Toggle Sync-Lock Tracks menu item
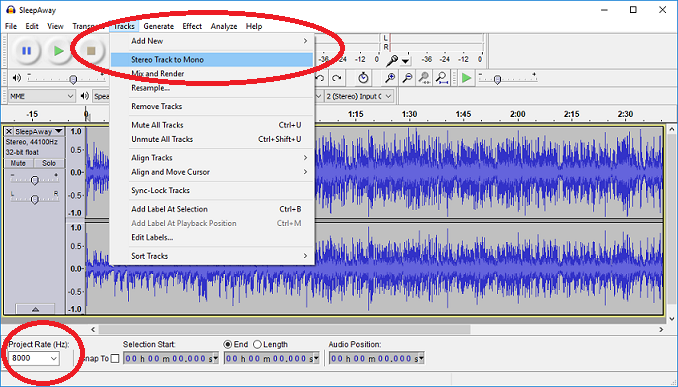This screenshot has height=387, width=678. coord(211,191)
